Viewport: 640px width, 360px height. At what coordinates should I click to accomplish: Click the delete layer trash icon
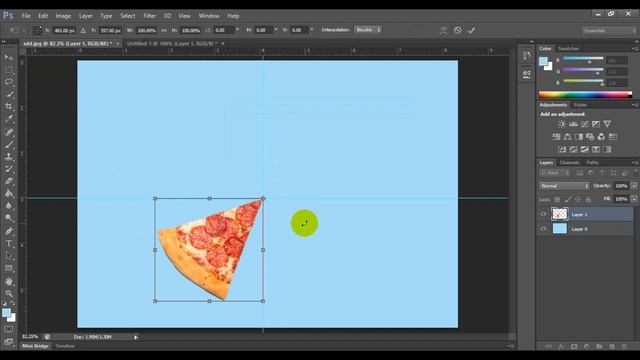624,347
